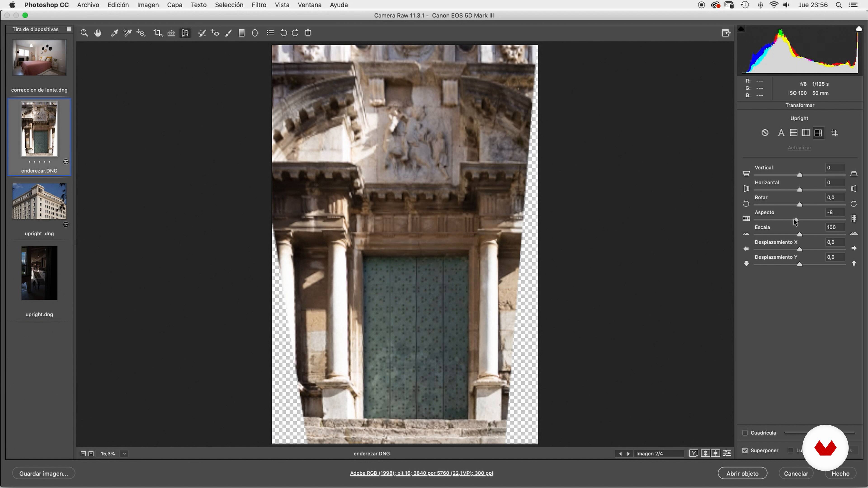868x488 pixels.
Task: Click the Abrir objeto button
Action: 742,474
